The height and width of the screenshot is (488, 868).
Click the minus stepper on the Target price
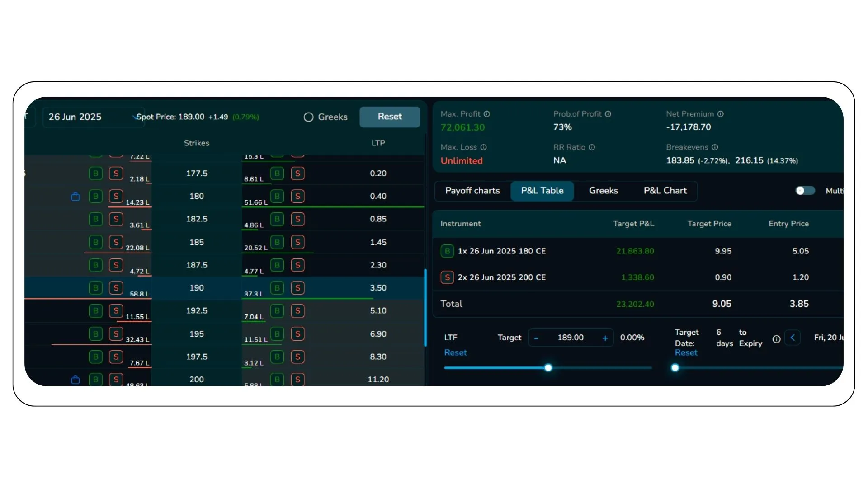click(x=536, y=338)
